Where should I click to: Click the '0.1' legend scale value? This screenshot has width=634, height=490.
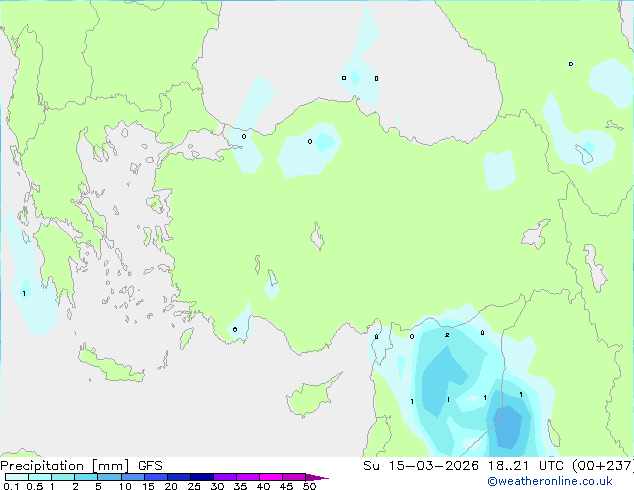[11, 486]
